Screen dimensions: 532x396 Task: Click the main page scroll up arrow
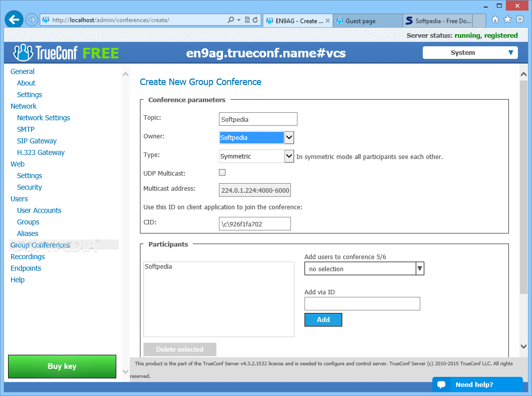[523, 74]
